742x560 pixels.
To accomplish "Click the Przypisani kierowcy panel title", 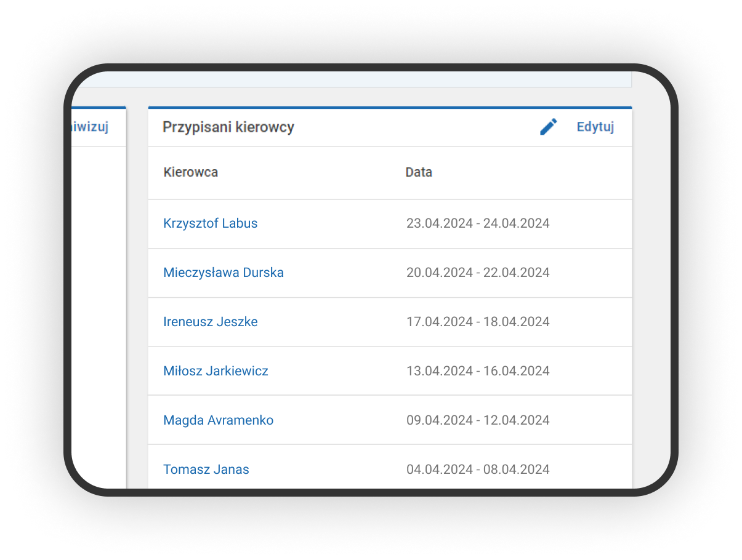I will (x=228, y=127).
